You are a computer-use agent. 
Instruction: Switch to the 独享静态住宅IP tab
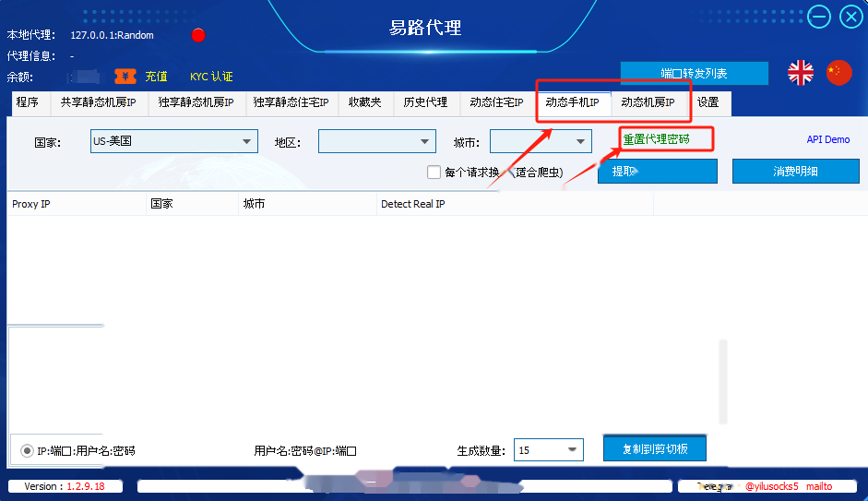291,103
